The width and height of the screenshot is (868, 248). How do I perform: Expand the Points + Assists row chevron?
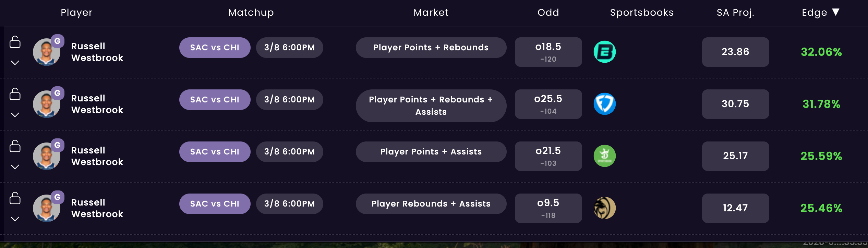[x=15, y=167]
